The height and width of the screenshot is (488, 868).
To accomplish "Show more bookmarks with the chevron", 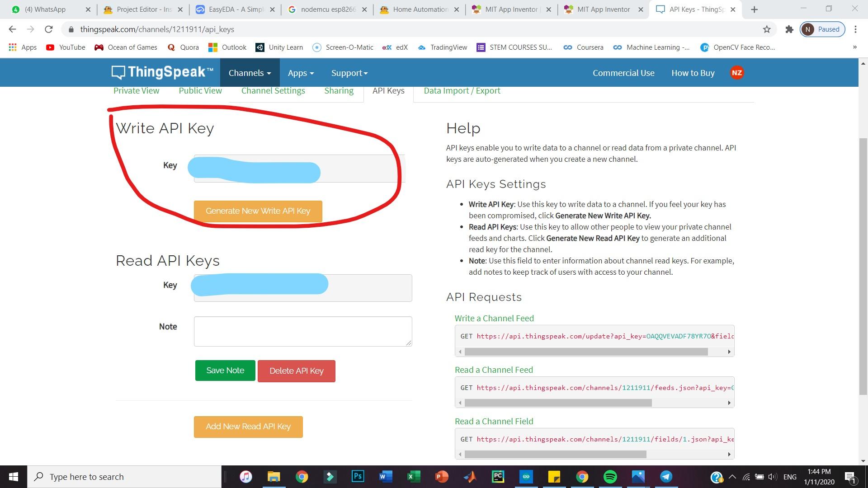I will tap(854, 47).
